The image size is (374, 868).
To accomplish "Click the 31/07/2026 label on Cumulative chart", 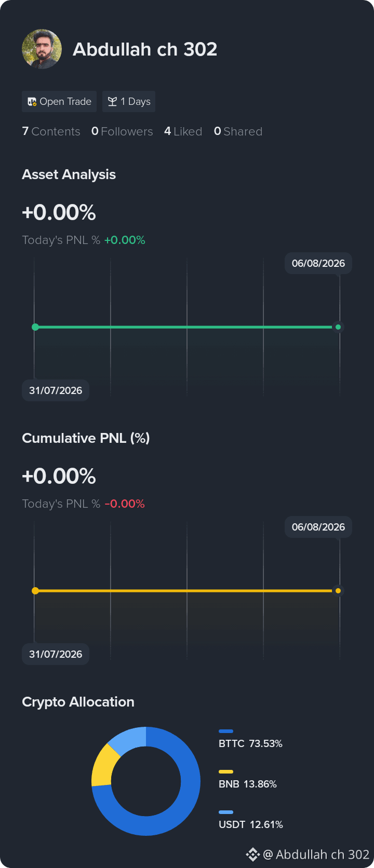I will [x=56, y=654].
